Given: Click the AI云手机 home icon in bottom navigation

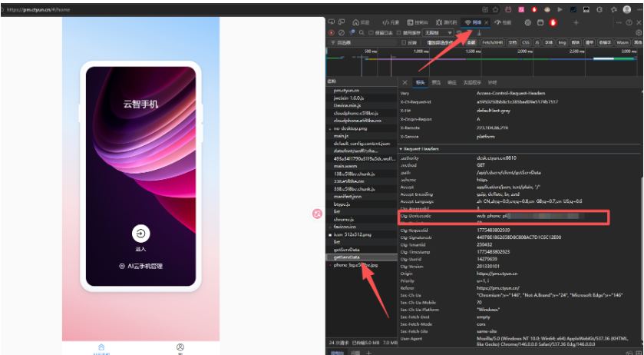Looking at the screenshot, I should tap(101, 349).
